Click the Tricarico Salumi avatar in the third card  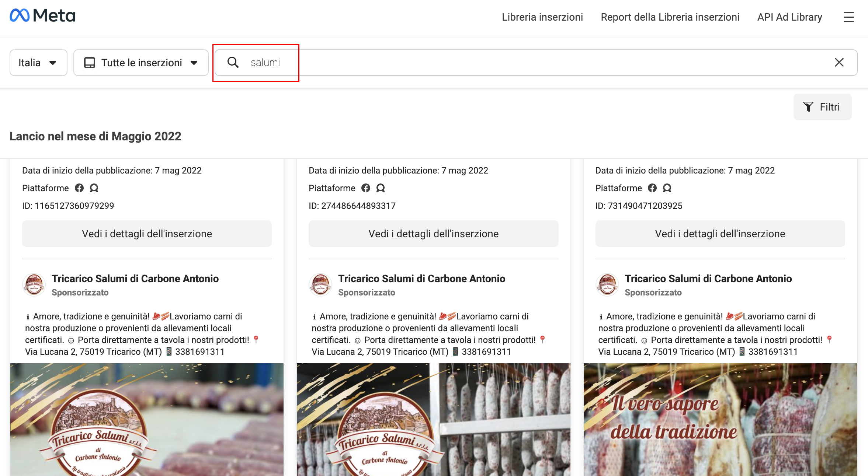click(x=607, y=284)
